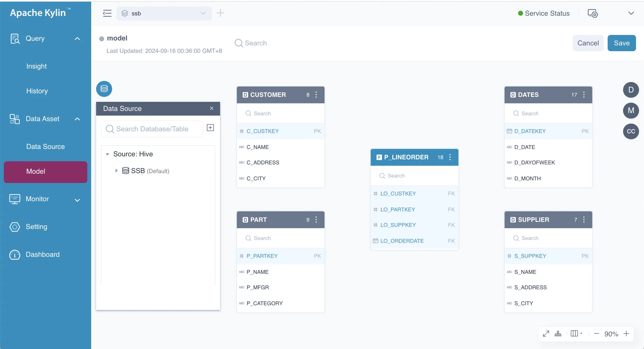Go to Dashboard in the sidebar
The image size is (644, 349).
(42, 255)
